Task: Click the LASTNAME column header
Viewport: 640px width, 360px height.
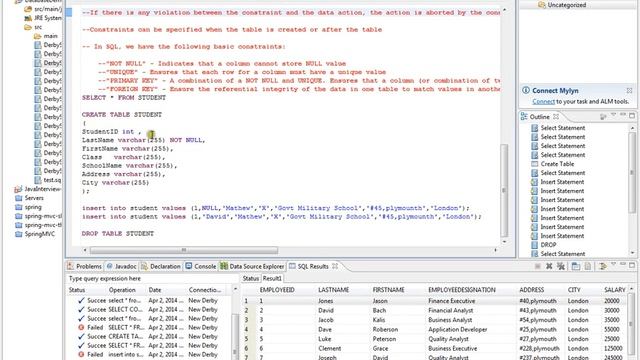Action: (333, 289)
